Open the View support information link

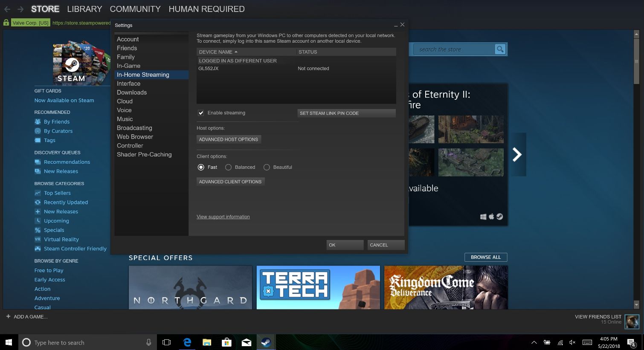click(223, 217)
